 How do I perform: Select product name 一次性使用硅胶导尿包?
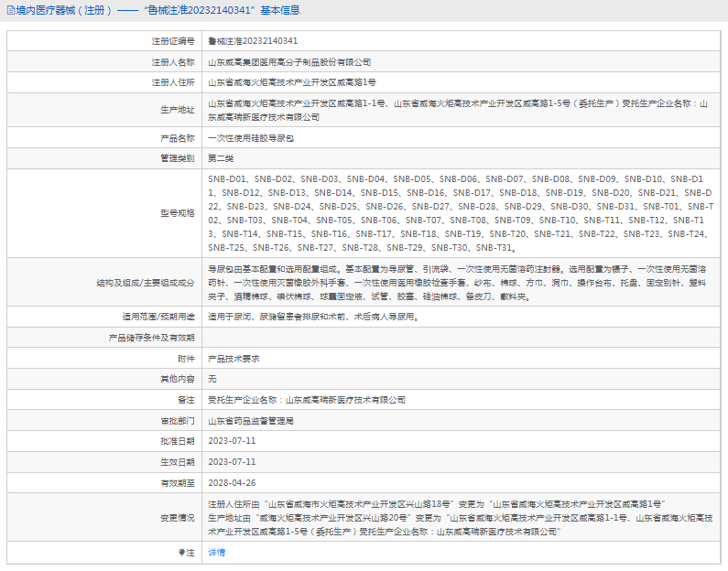click(251, 138)
